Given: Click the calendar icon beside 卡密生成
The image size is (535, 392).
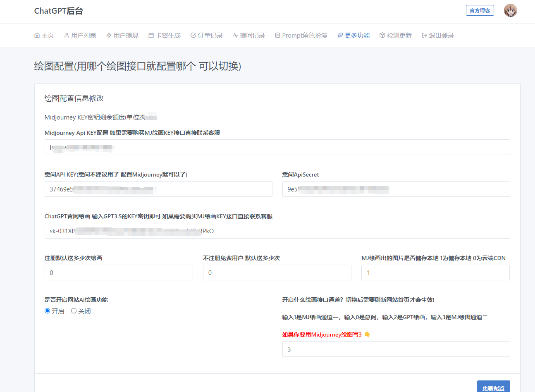Looking at the screenshot, I should [151, 36].
